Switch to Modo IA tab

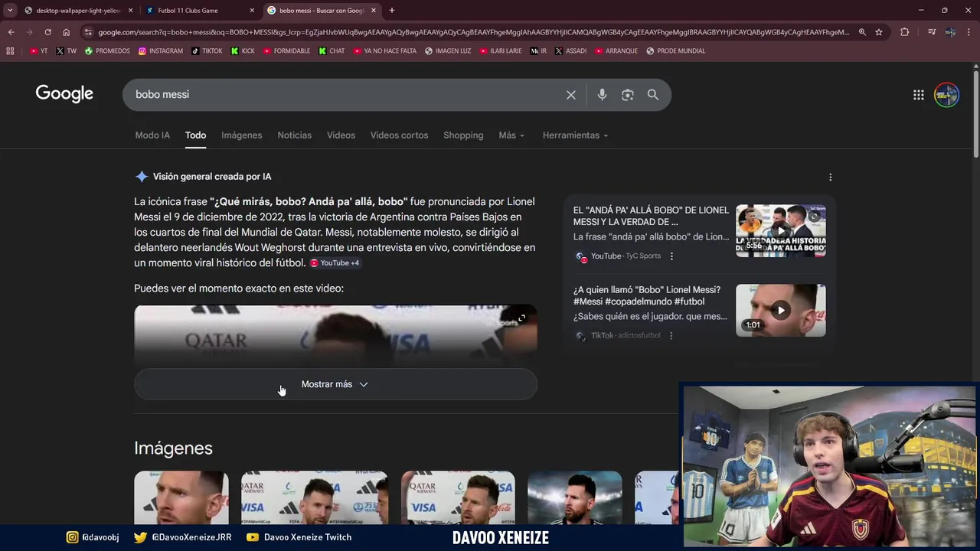point(152,135)
